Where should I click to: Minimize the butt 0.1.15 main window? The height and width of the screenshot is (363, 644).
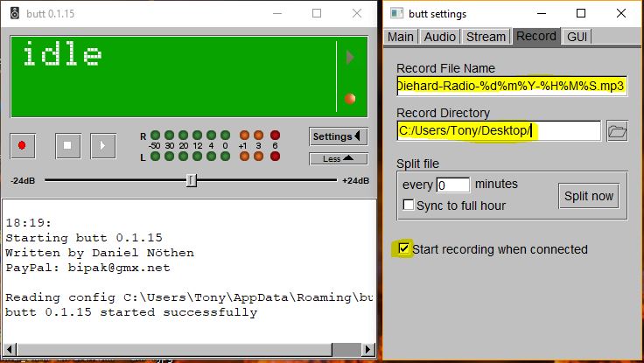pyautogui.click(x=277, y=13)
